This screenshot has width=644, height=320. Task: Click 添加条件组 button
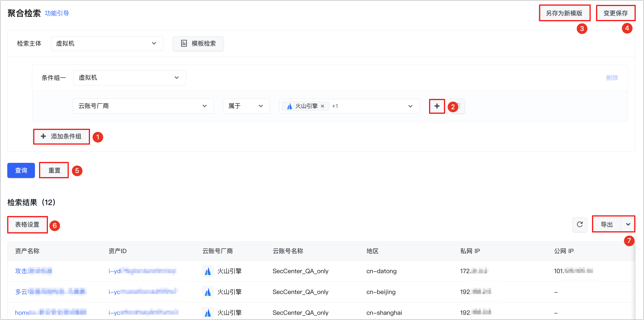(x=61, y=136)
